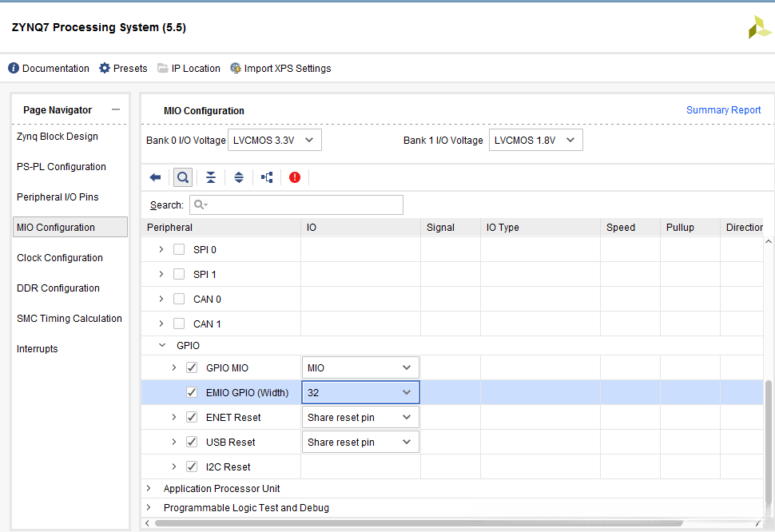The width and height of the screenshot is (775, 532).
Task: Click the peripheral Search input field
Action: tap(296, 205)
